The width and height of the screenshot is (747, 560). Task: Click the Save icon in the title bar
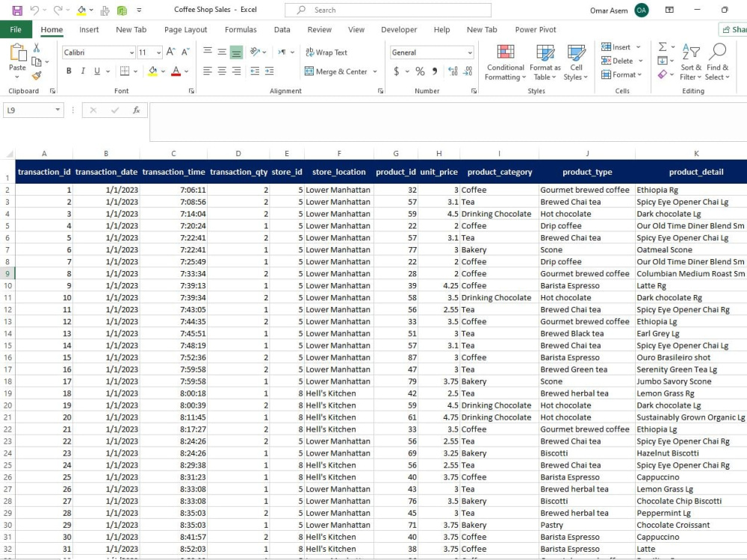pyautogui.click(x=17, y=10)
